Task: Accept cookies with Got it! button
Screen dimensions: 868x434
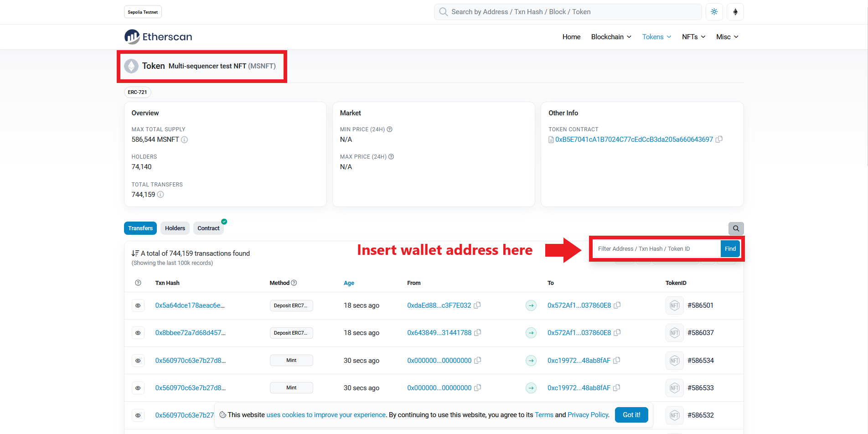Action: coord(631,415)
